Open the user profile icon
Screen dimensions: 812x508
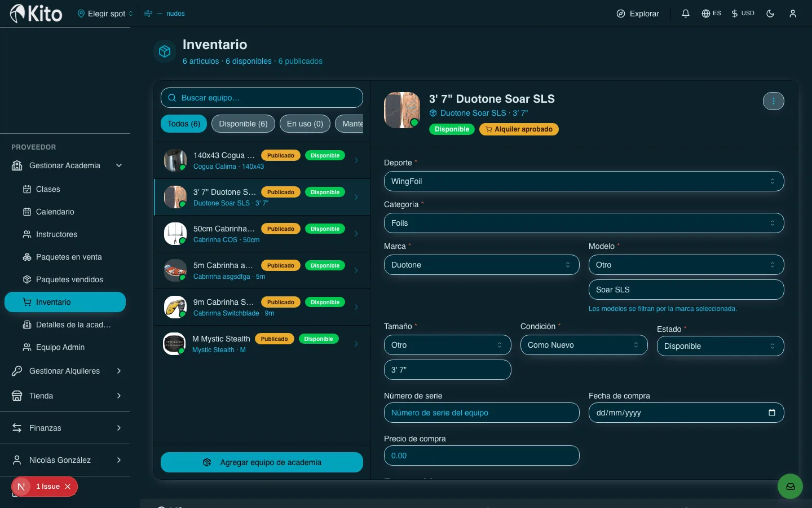[793, 14]
